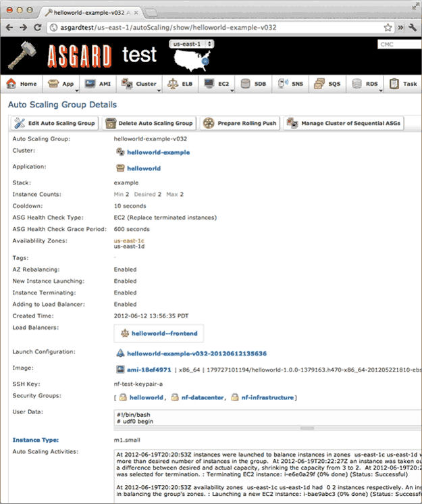Image resolution: width=422 pixels, height=504 pixels.
Task: Click the browser wrench settings icon
Action: pos(413,27)
